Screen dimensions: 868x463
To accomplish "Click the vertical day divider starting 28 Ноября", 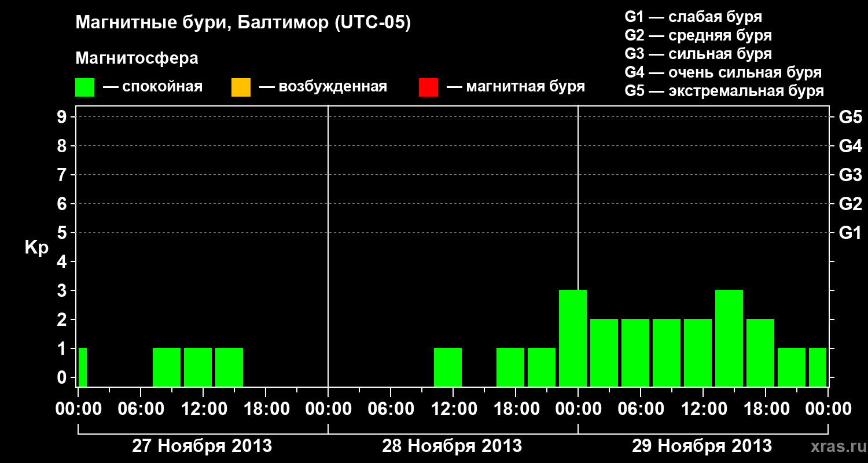I will [x=328, y=246].
